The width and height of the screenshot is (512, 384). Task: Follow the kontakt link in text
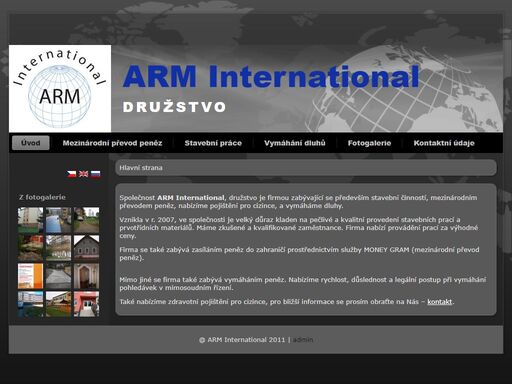[439, 302]
